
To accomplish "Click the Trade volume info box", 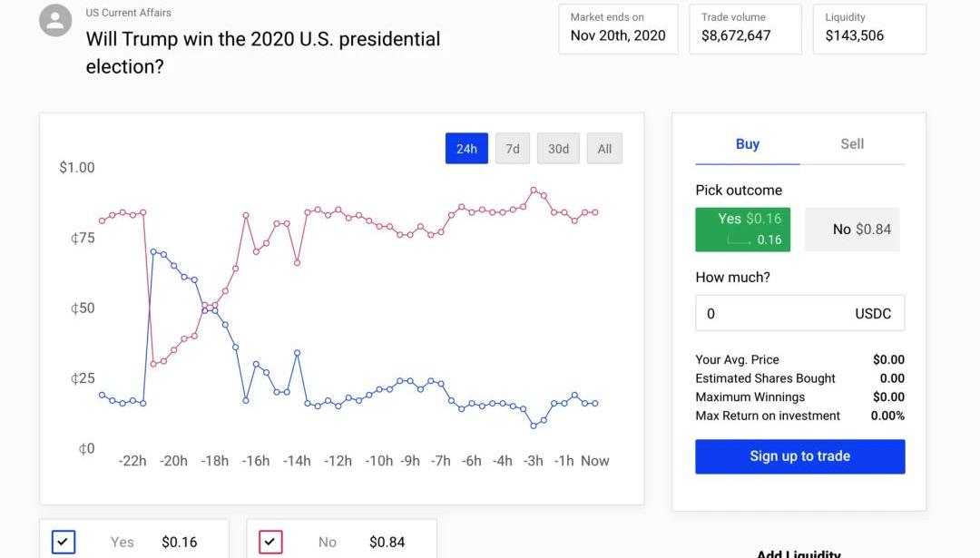I will [x=745, y=28].
